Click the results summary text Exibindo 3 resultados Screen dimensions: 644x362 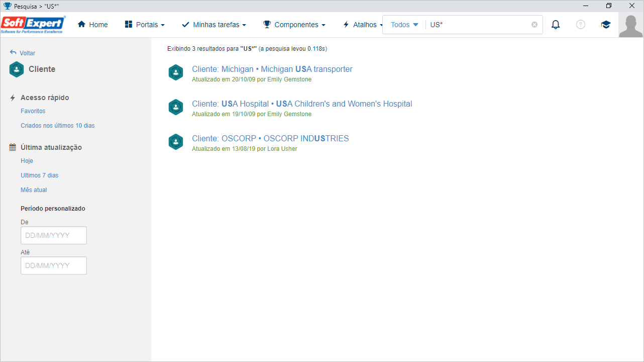click(247, 49)
